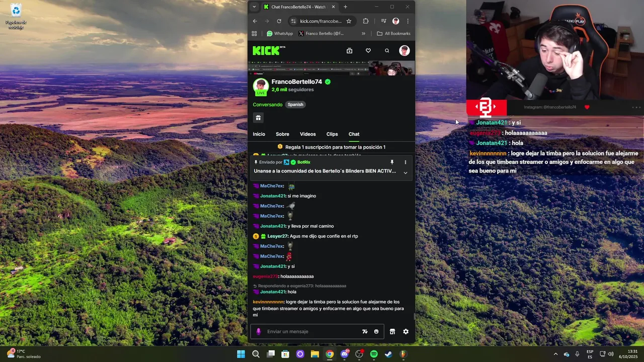The height and width of the screenshot is (362, 644).
Task: Open the Franco Bertello X bookmark
Action: click(x=321, y=34)
